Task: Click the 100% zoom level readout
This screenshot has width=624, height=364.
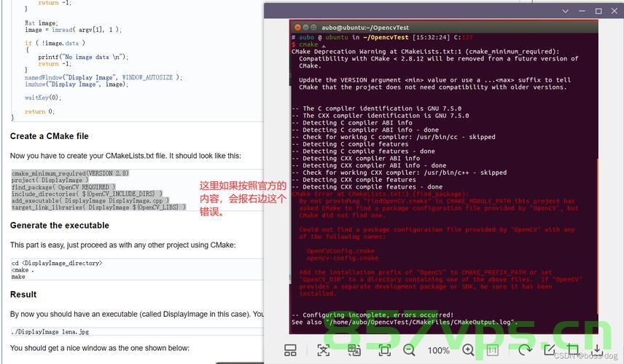Action: pyautogui.click(x=439, y=350)
